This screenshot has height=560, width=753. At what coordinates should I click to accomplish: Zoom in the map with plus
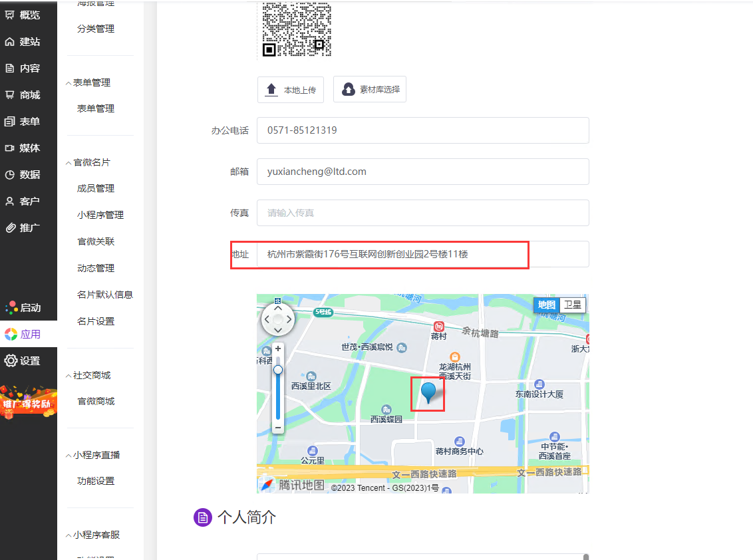(277, 349)
